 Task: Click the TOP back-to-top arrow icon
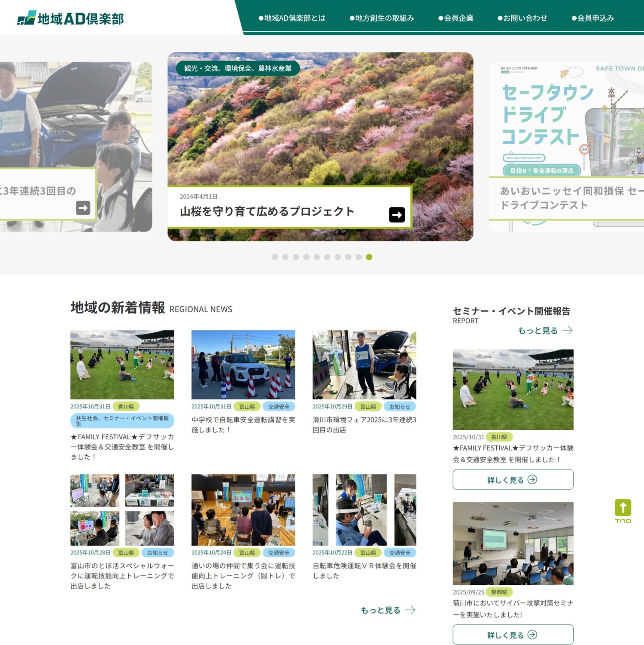[623, 508]
